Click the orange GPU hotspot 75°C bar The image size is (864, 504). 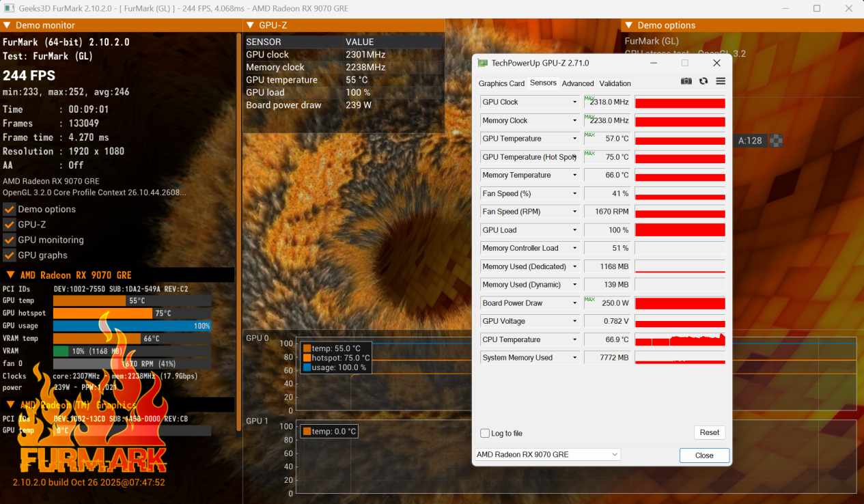click(102, 313)
